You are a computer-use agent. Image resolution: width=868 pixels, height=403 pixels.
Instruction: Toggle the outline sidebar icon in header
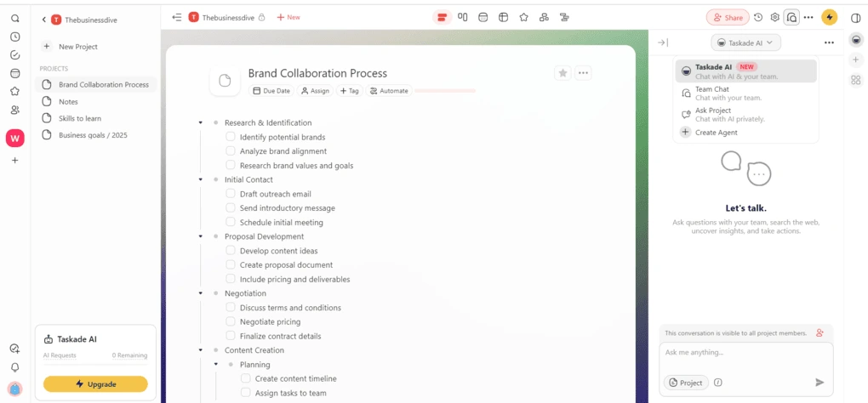177,18
